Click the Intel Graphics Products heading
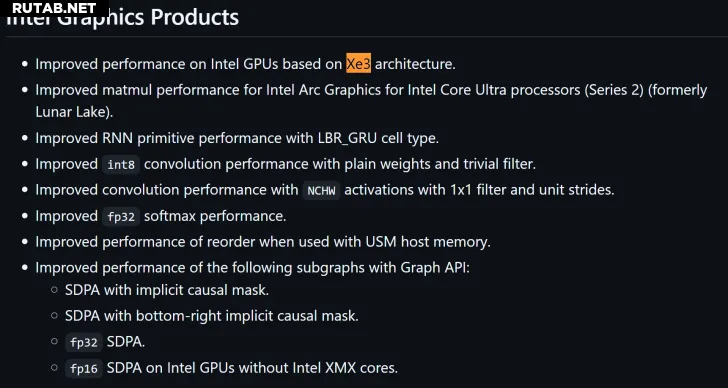This screenshot has width=728, height=388. pos(123,18)
